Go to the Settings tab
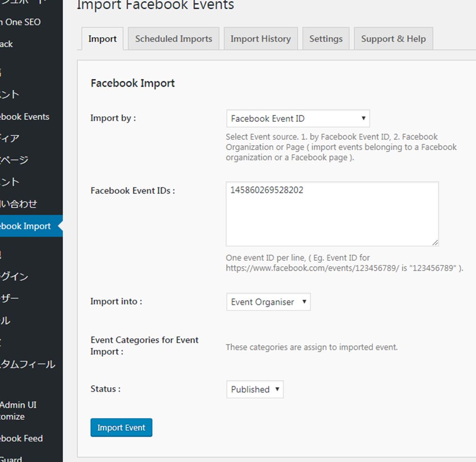The height and width of the screenshot is (462, 476). pos(326,39)
